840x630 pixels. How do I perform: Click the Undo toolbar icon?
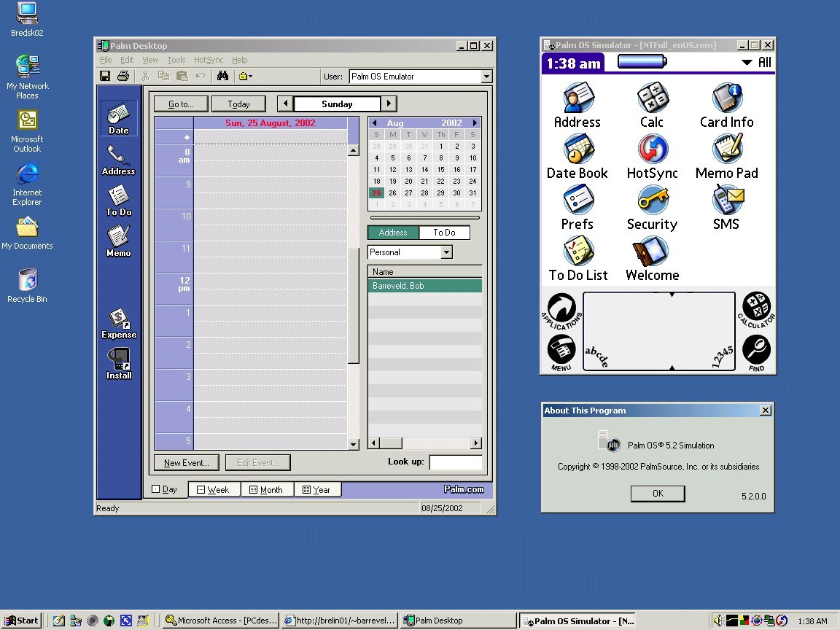201,76
